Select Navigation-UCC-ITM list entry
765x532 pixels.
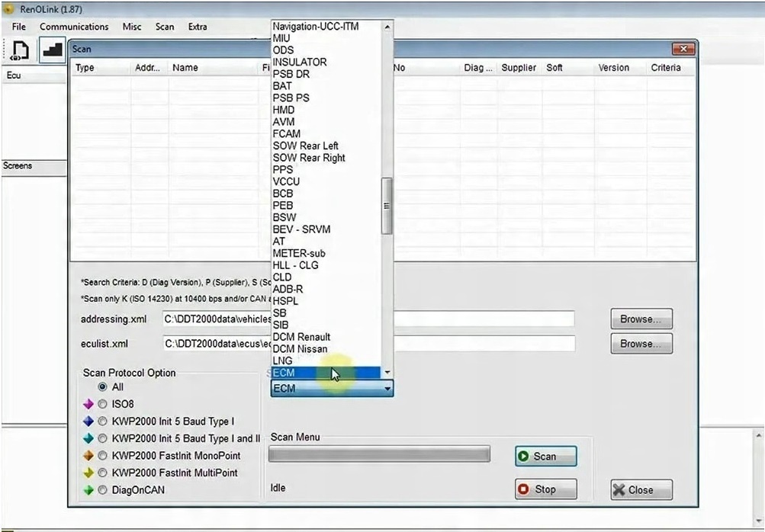click(326, 27)
